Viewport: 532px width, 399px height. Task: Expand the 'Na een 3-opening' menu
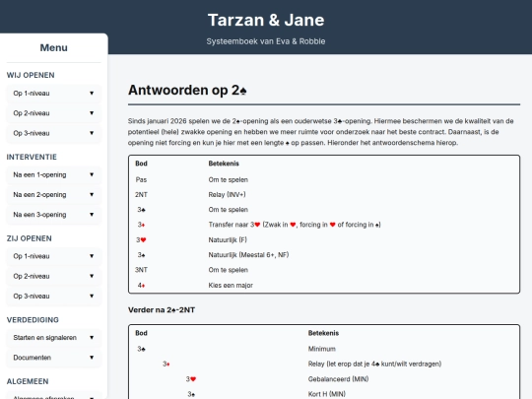pyautogui.click(x=53, y=215)
